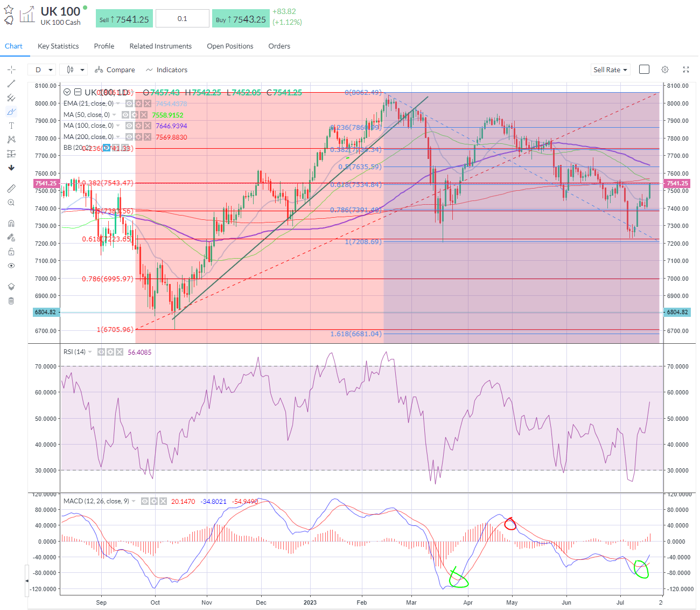This screenshot has width=700, height=610.
Task: Remove the RSI indicator with X
Action: pos(120,352)
